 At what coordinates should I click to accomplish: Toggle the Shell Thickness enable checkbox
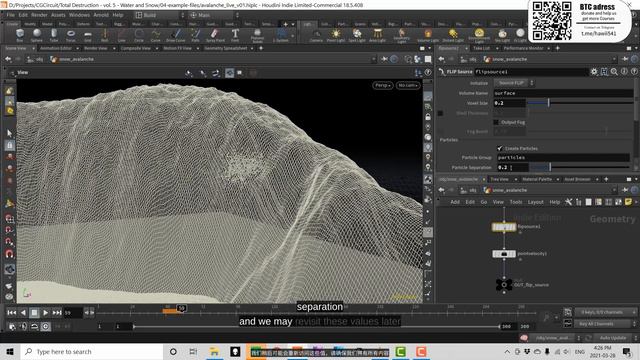440,113
